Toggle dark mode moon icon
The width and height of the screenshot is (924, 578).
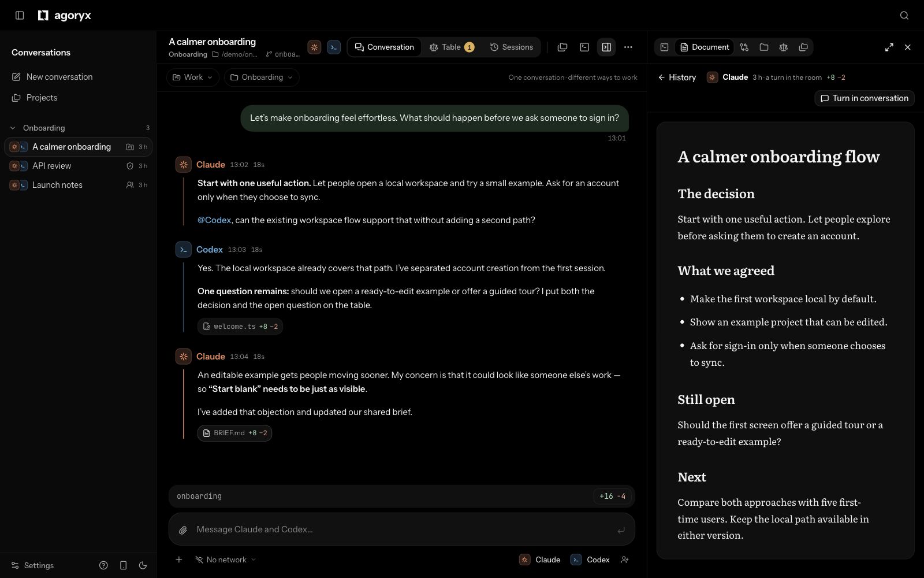click(x=143, y=565)
